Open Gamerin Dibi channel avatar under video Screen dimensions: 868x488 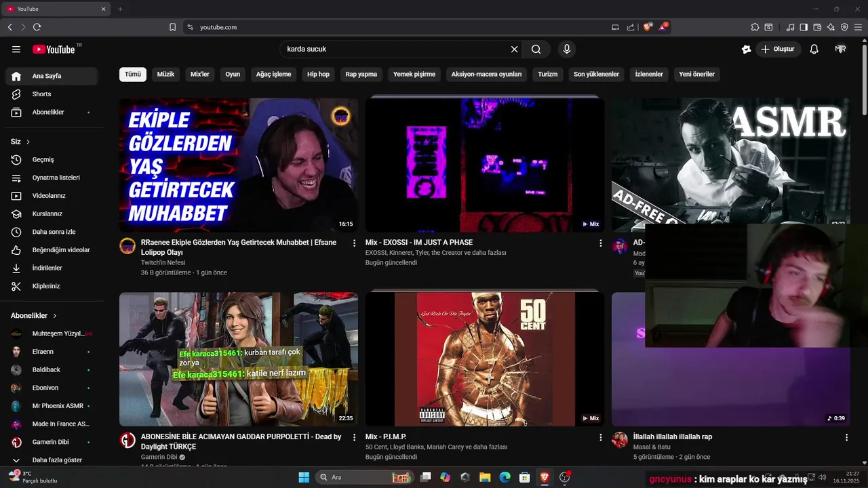pyautogui.click(x=127, y=441)
